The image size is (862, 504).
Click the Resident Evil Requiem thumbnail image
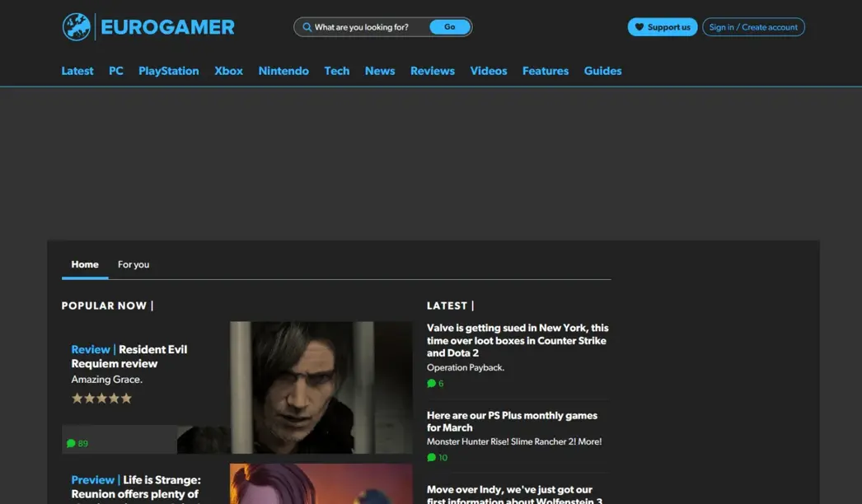pos(321,388)
